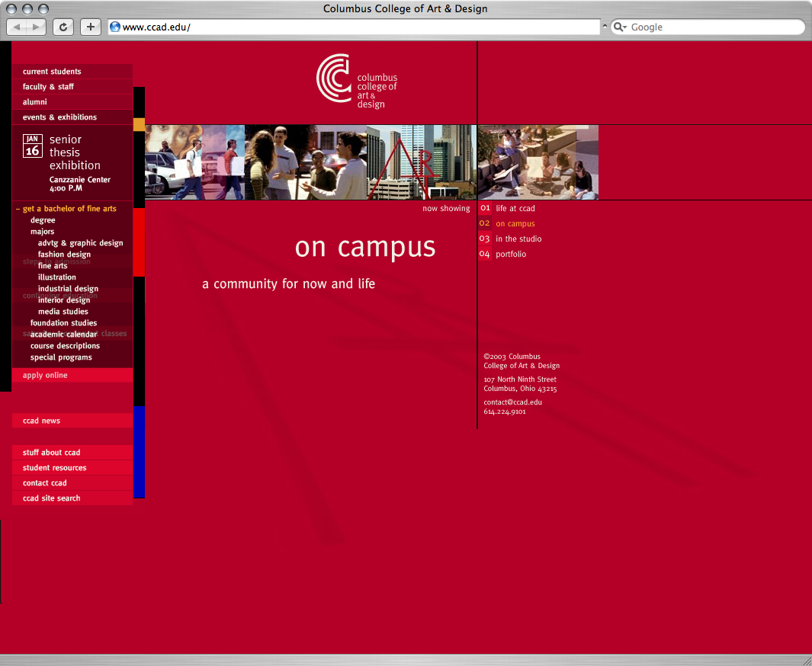Click the majors submenu entry
This screenshot has width=812, height=666.
[x=42, y=232]
